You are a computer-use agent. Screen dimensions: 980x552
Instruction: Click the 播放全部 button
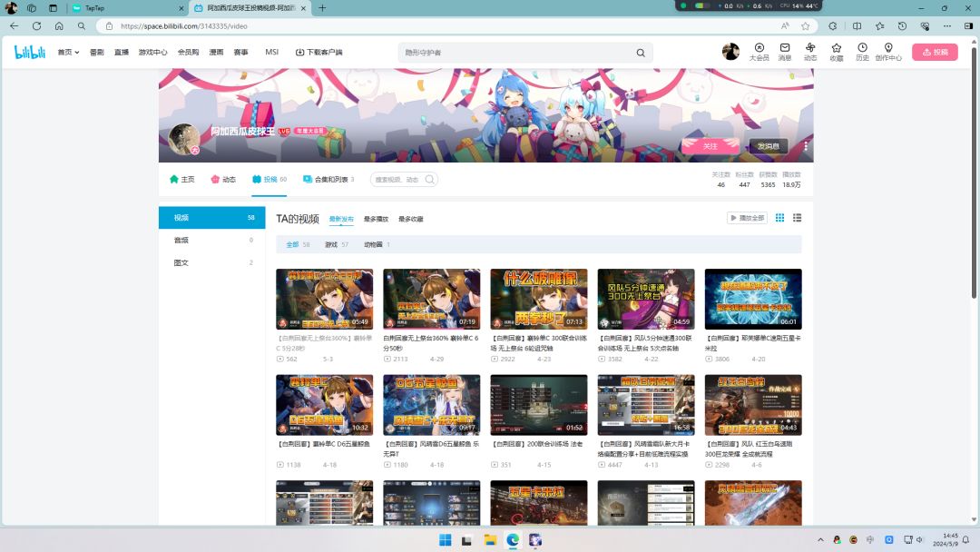(747, 218)
